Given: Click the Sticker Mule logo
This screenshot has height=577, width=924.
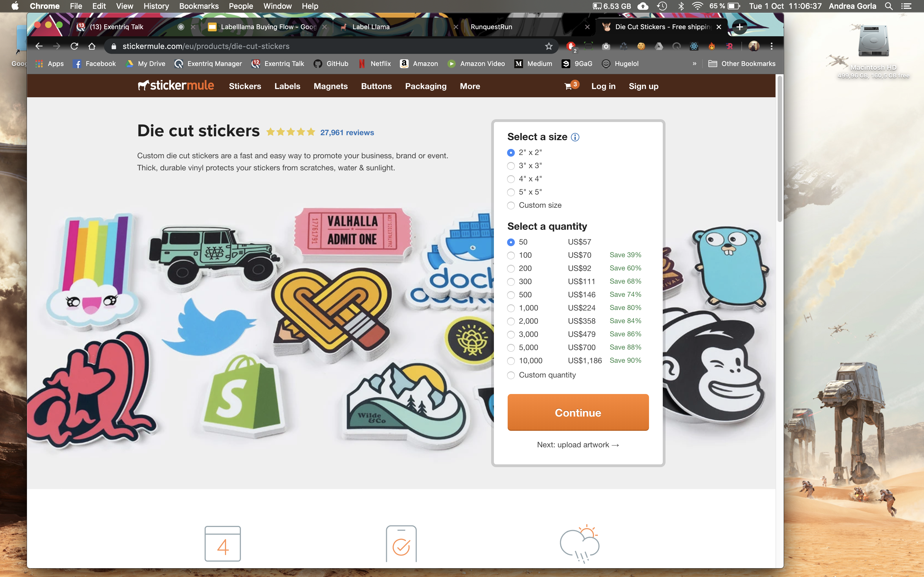Looking at the screenshot, I should click(176, 85).
